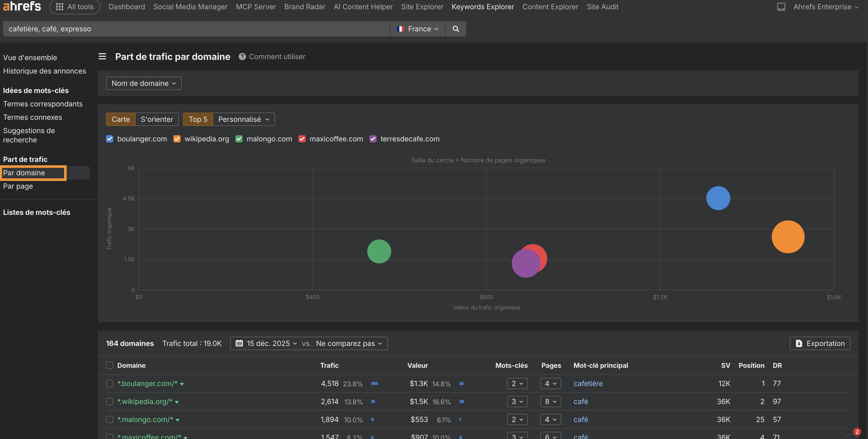This screenshot has height=439, width=868.
Task: Toggle the hamburger sidebar menu icon
Action: [x=102, y=57]
